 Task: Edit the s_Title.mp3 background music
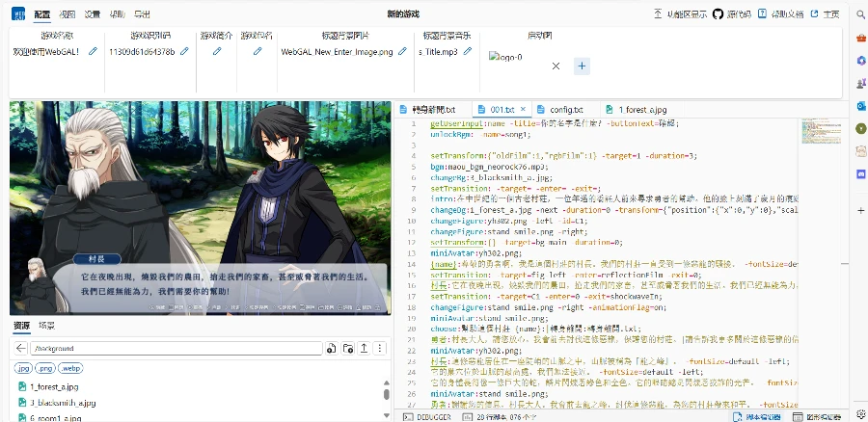pos(467,51)
